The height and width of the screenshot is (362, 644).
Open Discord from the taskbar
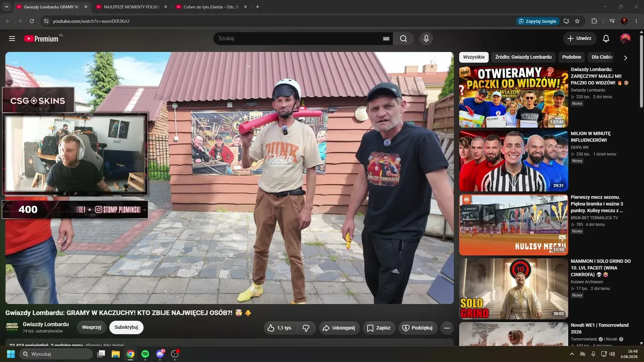point(160,354)
